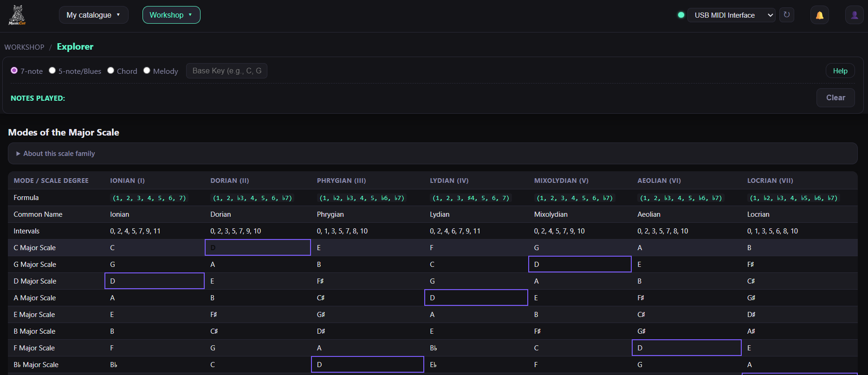Select highlighted D in A Major Lydian cell

pyautogui.click(x=476, y=297)
